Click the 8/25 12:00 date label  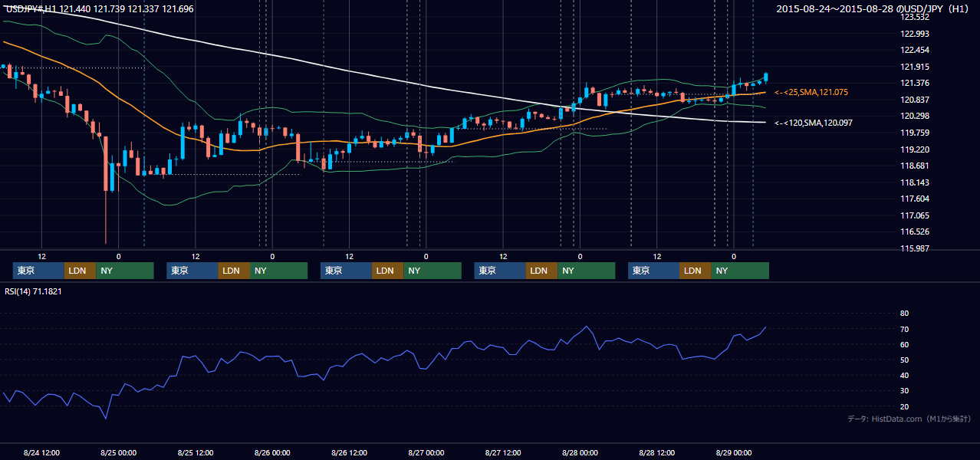pyautogui.click(x=195, y=452)
